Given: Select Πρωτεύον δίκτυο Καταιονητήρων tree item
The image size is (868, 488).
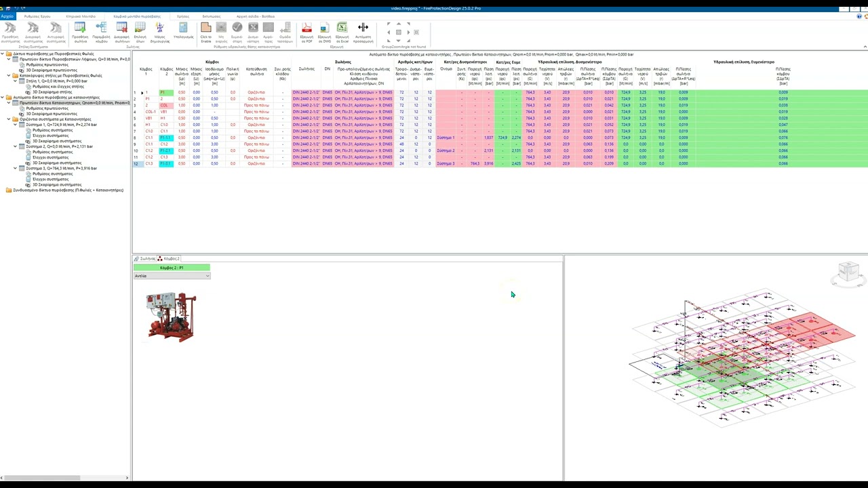Looking at the screenshot, I should tap(75, 103).
